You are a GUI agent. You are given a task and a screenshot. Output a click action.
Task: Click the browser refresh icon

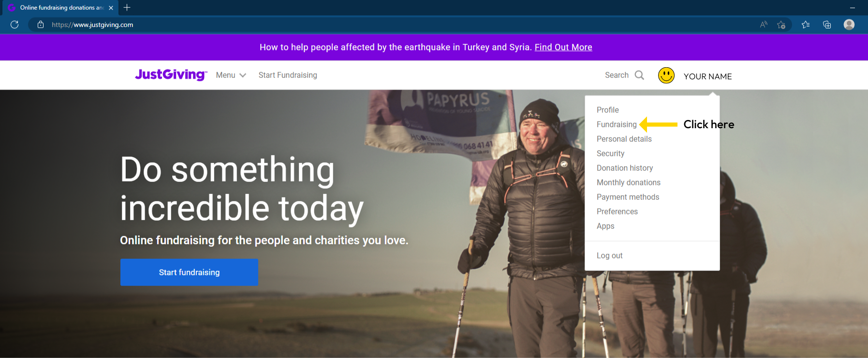click(x=15, y=25)
